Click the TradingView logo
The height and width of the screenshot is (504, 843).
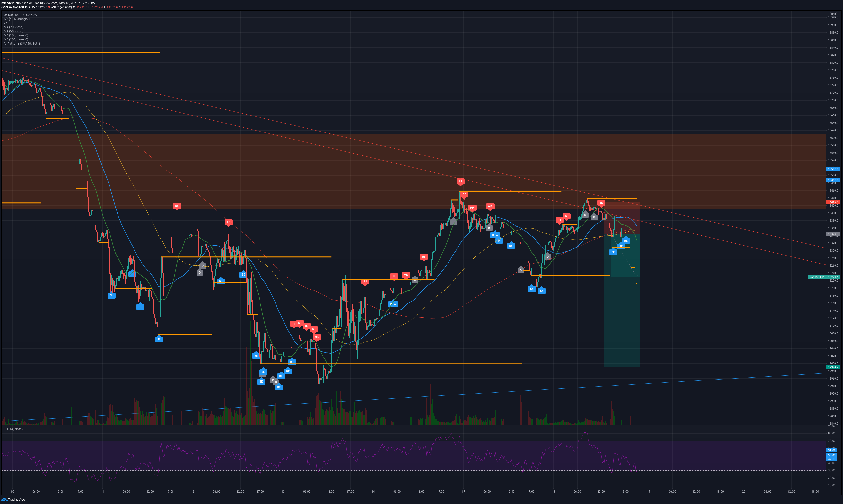pyautogui.click(x=14, y=499)
